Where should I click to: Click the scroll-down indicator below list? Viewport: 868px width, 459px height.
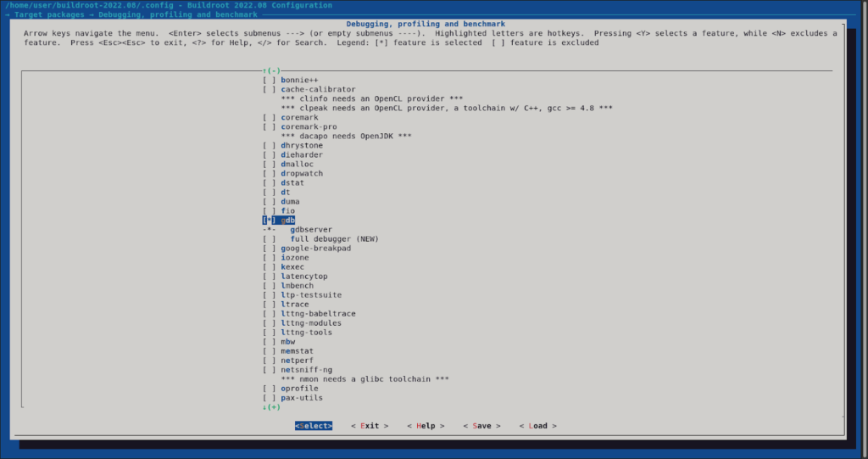click(x=271, y=407)
